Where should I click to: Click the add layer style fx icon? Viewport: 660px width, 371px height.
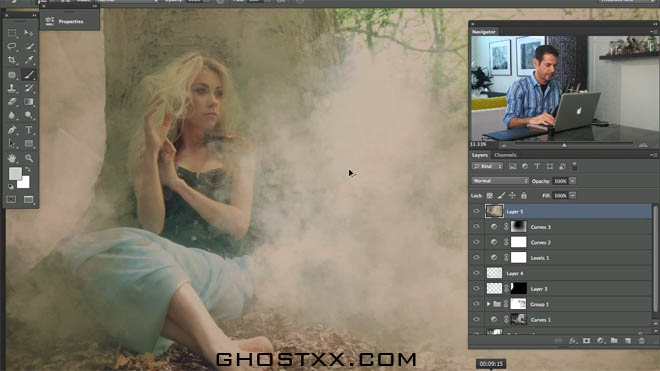click(572, 340)
